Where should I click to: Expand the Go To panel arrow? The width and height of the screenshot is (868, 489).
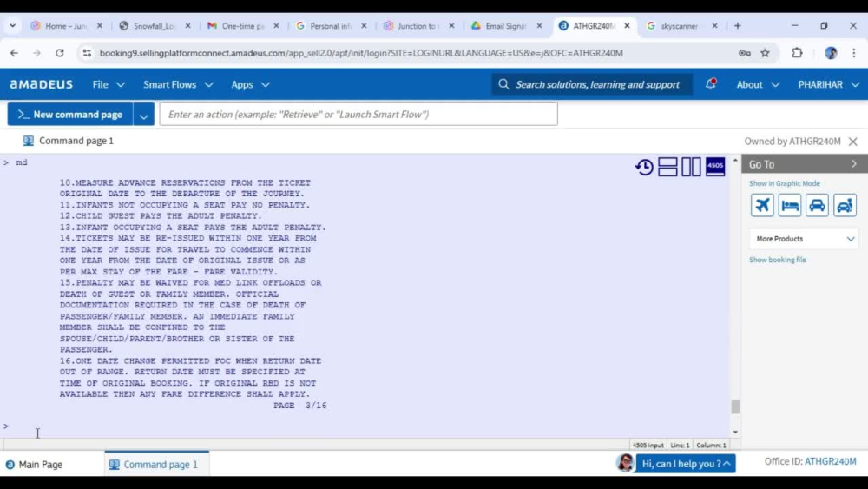(853, 164)
